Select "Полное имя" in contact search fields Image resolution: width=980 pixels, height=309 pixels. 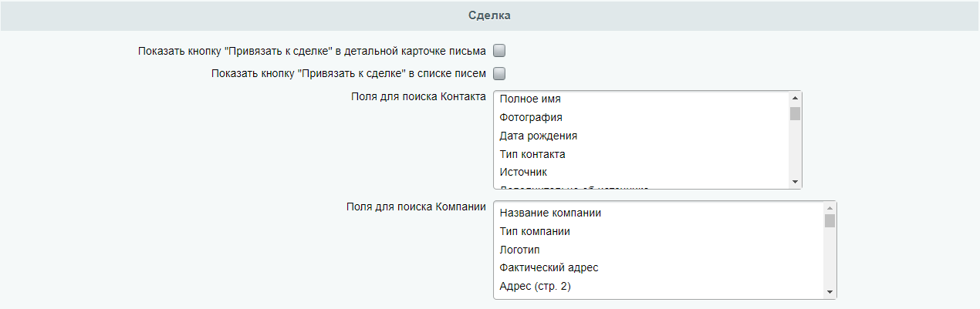pos(530,99)
